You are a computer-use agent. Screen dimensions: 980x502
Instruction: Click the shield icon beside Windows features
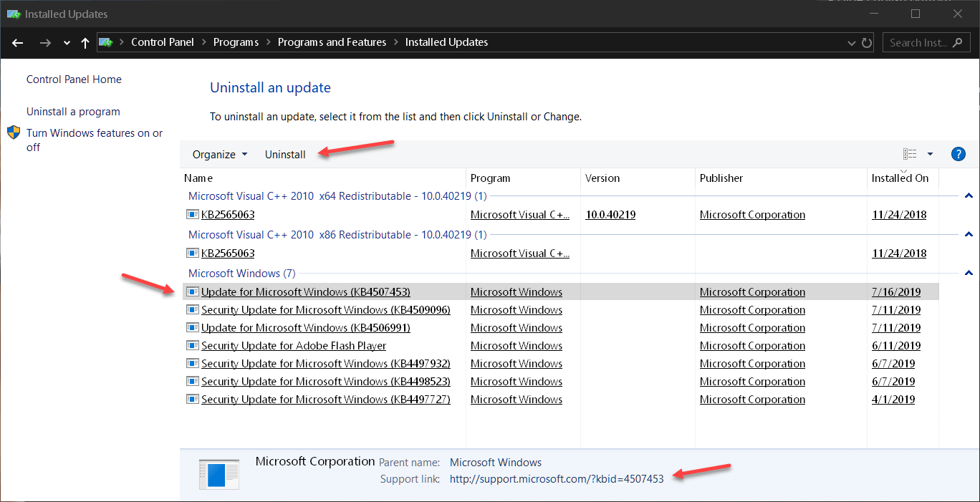click(14, 132)
